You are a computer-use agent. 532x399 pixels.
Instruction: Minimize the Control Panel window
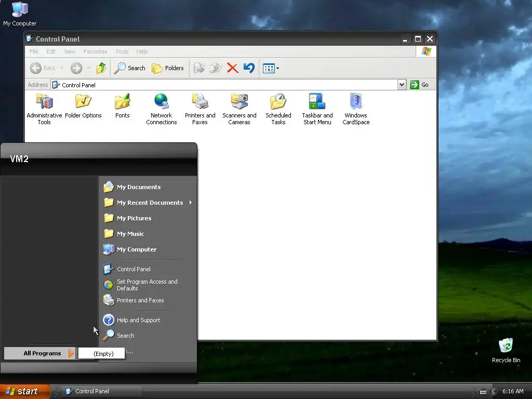(x=405, y=39)
